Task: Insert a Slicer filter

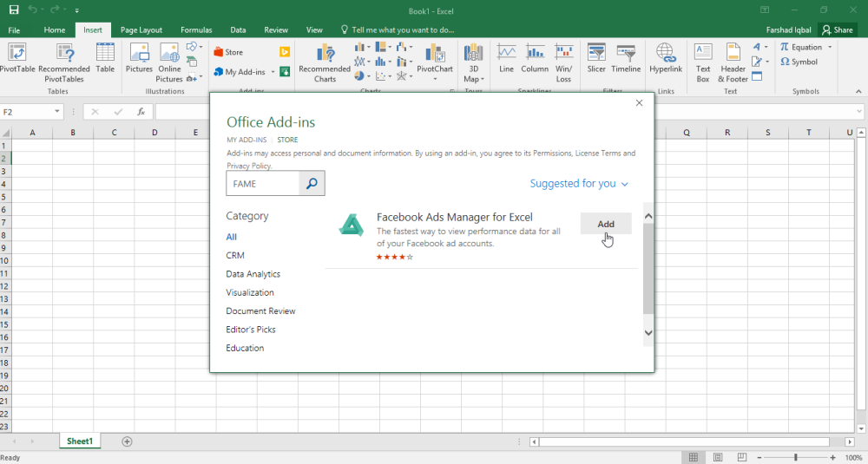Action: coord(596,59)
